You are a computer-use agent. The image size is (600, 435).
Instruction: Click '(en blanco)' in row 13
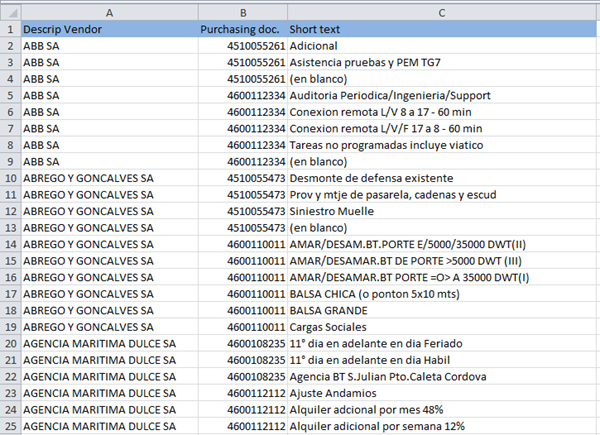point(442,228)
